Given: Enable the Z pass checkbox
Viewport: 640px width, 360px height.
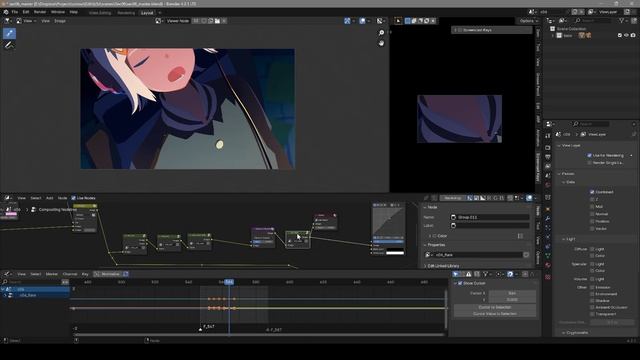Looking at the screenshot, I should (x=592, y=199).
